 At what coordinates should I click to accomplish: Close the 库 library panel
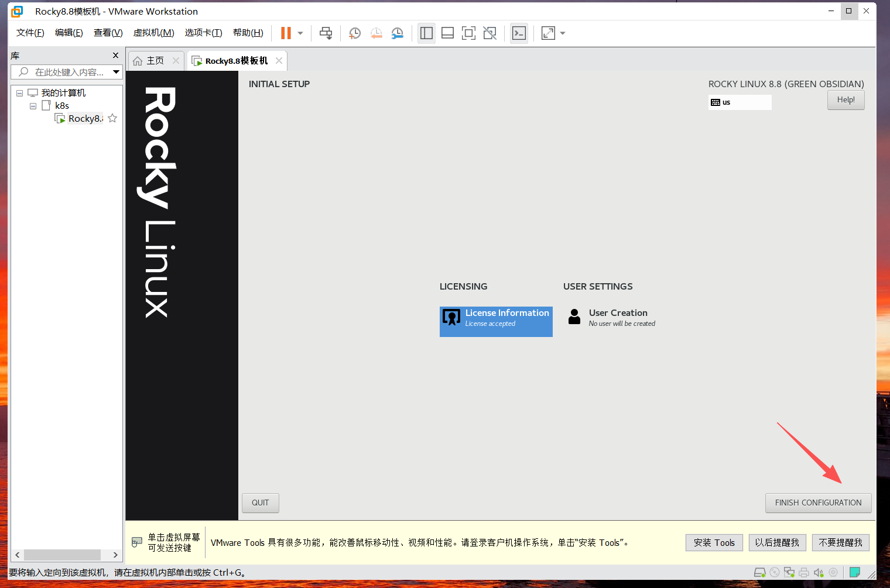115,56
